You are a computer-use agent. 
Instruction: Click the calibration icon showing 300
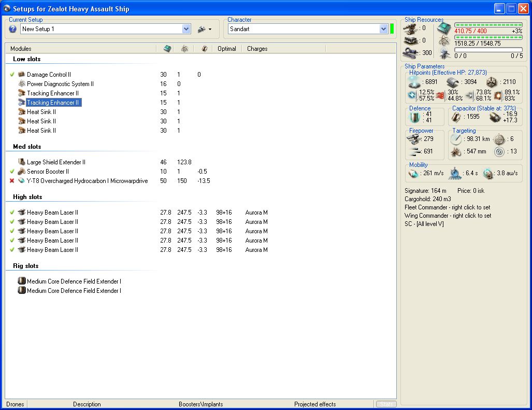[x=410, y=53]
